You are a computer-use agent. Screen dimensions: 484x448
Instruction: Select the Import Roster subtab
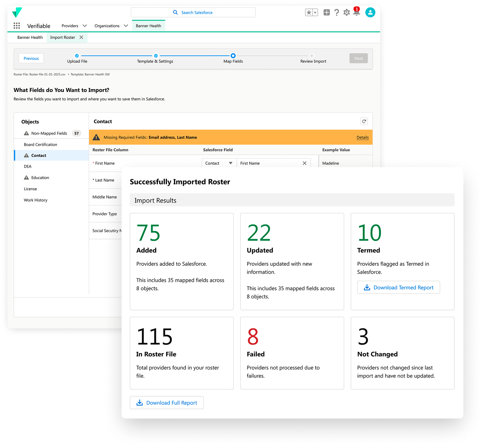(x=63, y=38)
